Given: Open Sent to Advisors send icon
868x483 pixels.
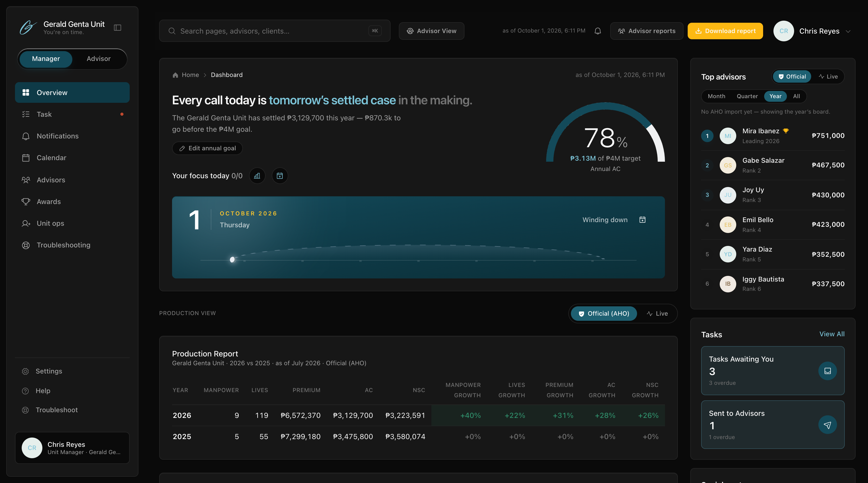Looking at the screenshot, I should point(827,425).
